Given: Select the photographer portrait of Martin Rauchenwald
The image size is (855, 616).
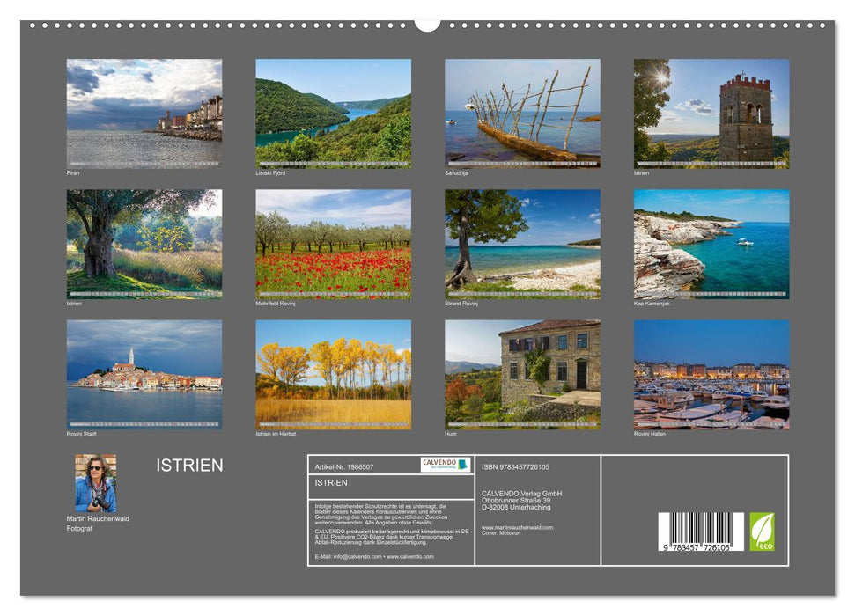Looking at the screenshot, I should 99,482.
